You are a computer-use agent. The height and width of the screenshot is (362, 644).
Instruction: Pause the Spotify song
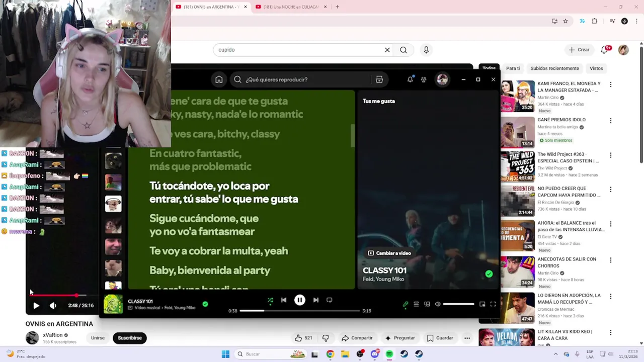pos(299,300)
